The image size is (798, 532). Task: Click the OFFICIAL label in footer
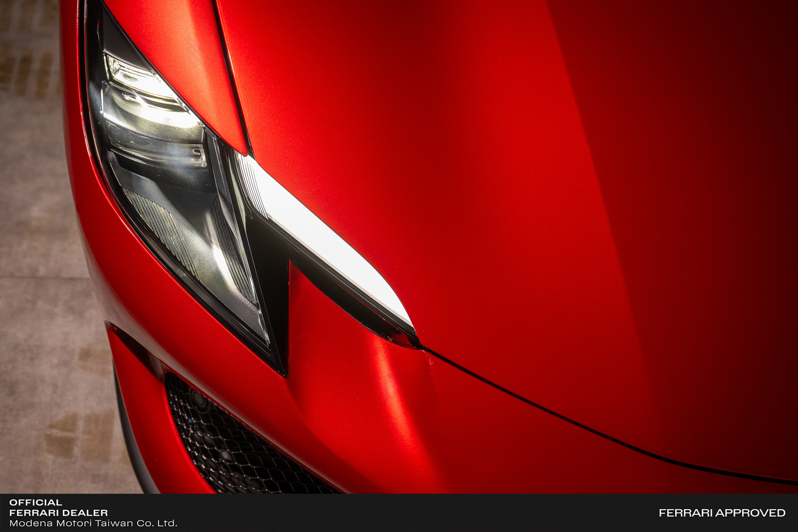coord(36,503)
